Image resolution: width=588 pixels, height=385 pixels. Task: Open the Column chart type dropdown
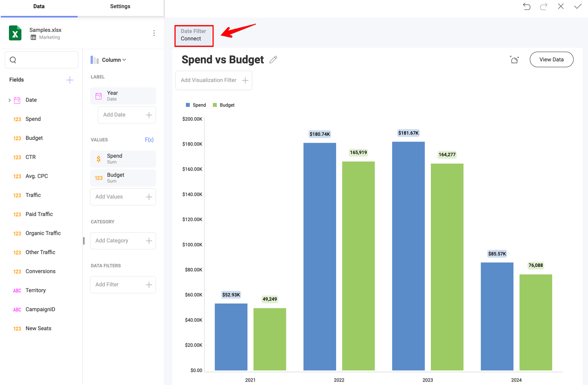point(114,60)
